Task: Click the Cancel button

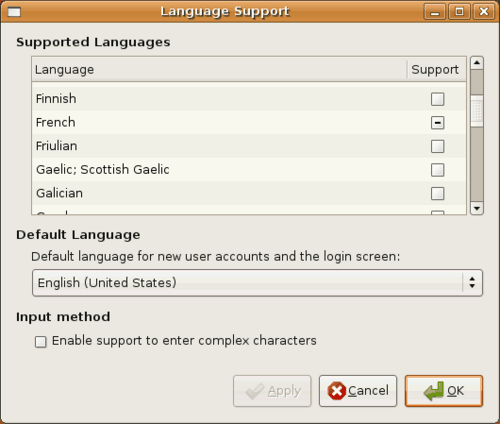Action: coord(358,391)
